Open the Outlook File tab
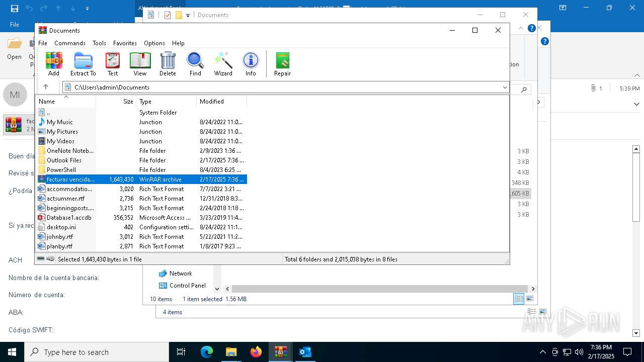The image size is (644, 362). tap(15, 24)
